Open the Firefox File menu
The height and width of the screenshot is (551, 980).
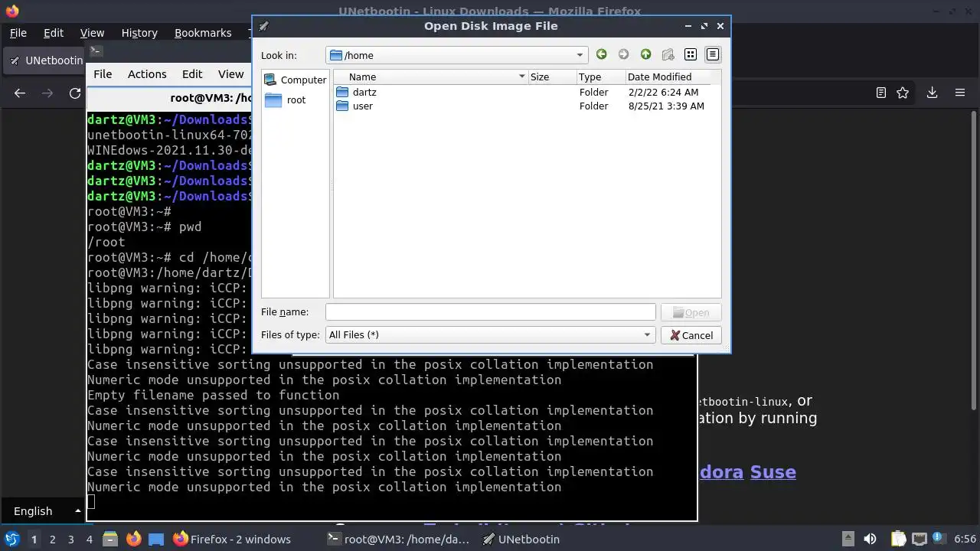(18, 33)
